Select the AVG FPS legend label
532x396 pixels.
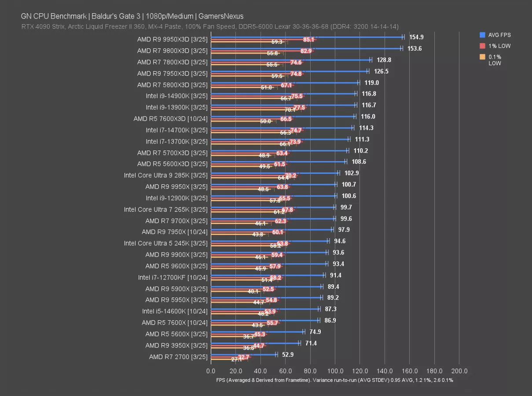click(499, 35)
